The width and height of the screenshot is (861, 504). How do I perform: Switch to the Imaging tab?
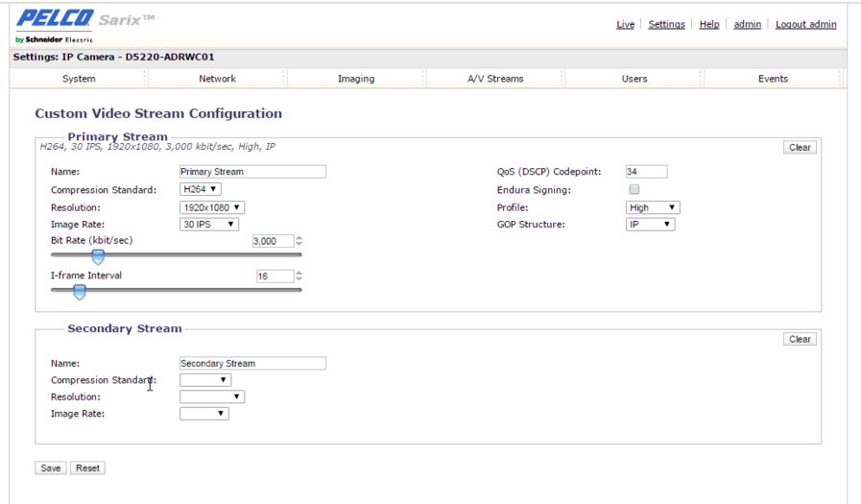pos(356,79)
